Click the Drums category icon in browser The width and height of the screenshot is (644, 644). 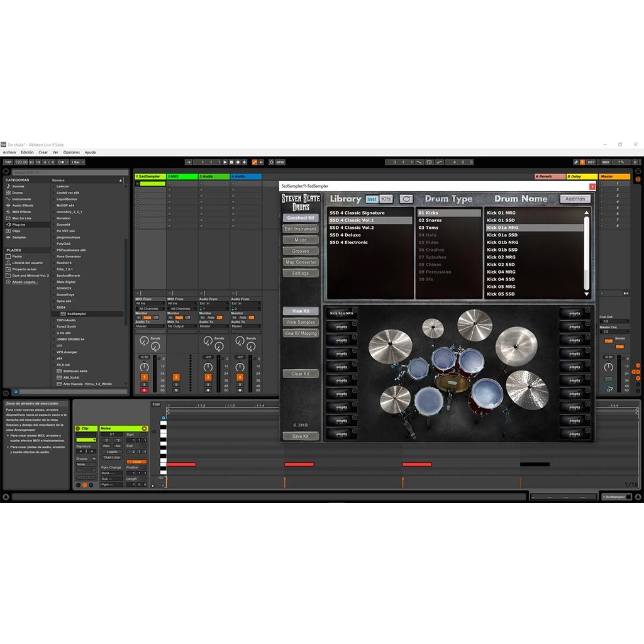[x=9, y=192]
